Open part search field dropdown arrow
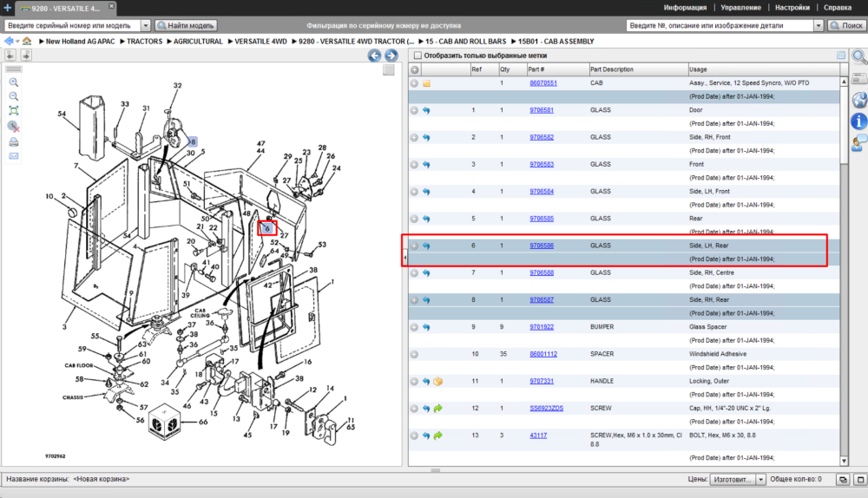 819,25
